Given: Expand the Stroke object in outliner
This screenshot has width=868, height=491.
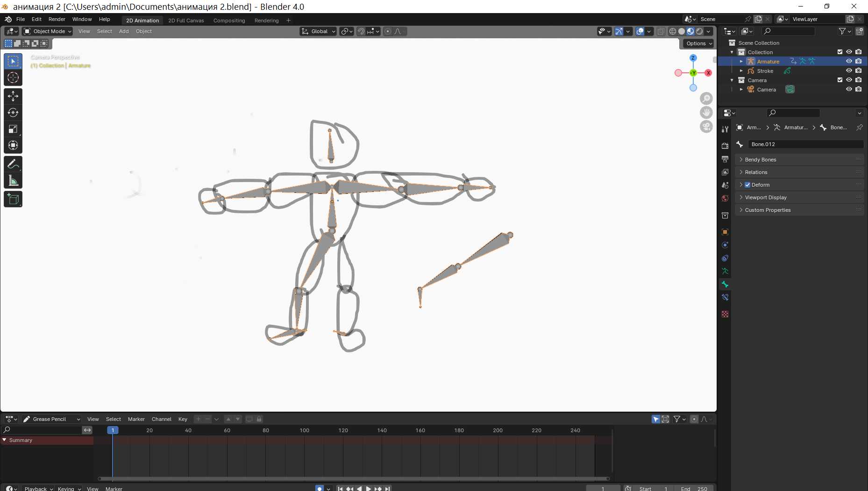Looking at the screenshot, I should pyautogui.click(x=741, y=71).
